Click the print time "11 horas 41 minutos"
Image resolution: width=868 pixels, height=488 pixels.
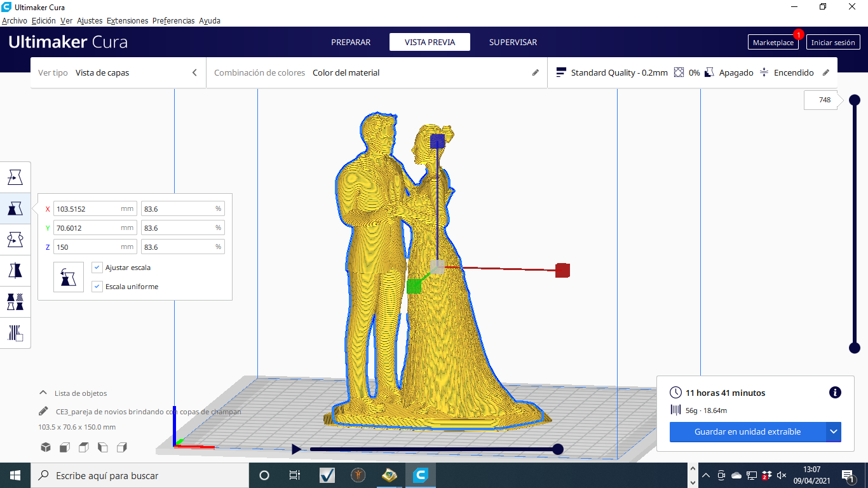[726, 393]
